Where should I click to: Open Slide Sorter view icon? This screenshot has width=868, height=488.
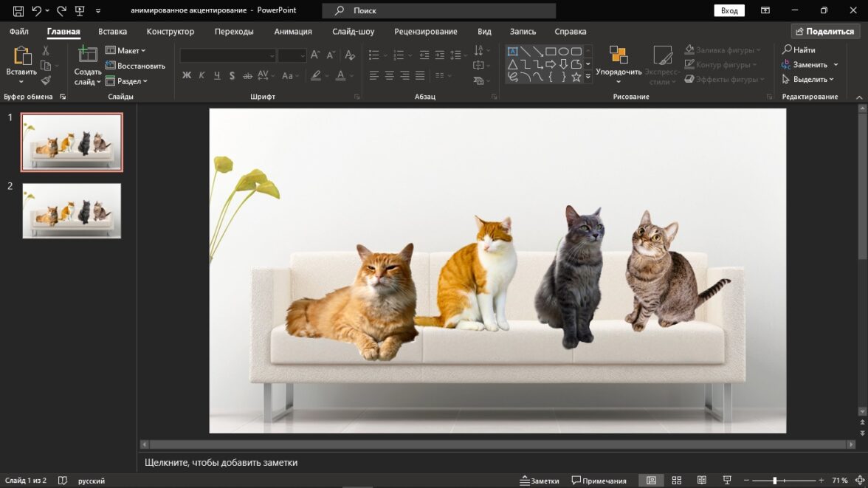pyautogui.click(x=676, y=481)
